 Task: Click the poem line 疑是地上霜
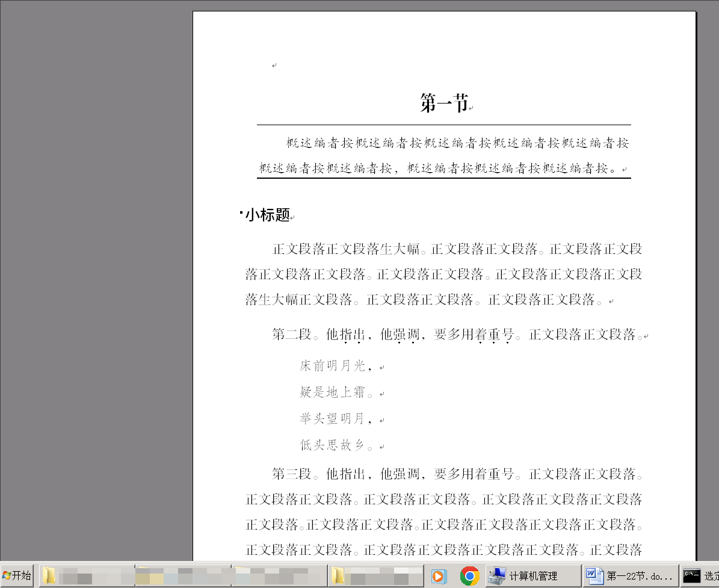pos(332,392)
